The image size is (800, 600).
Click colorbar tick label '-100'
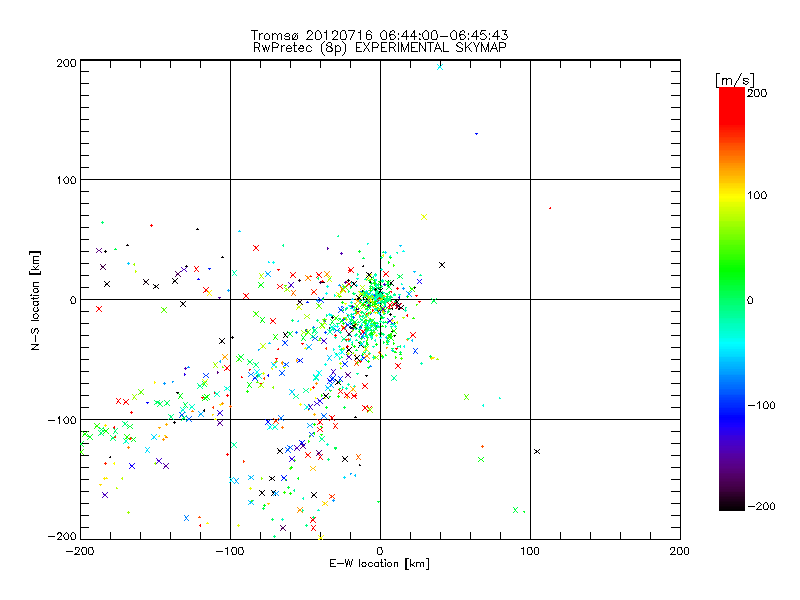[x=761, y=406]
